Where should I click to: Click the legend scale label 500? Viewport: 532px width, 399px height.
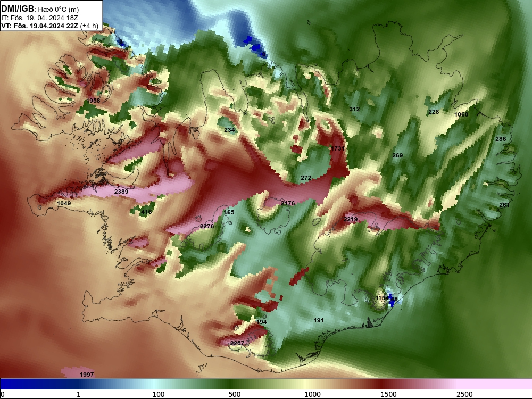(235, 394)
